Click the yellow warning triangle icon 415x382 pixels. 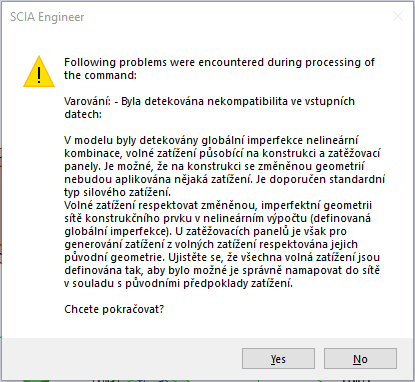pos(39,72)
